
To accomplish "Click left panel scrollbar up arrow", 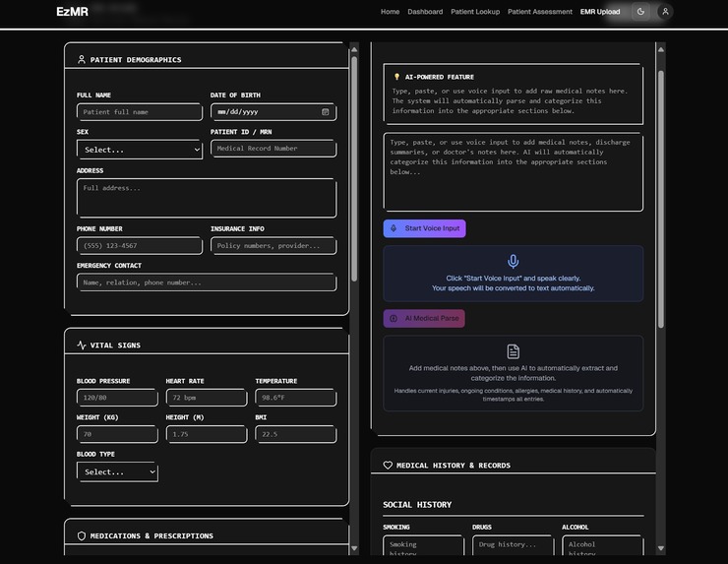I will click(354, 49).
